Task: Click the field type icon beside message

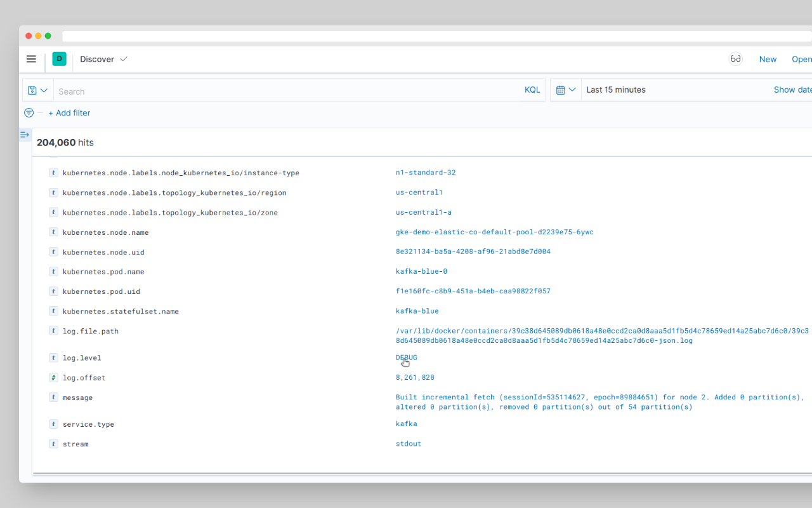Action: tap(53, 397)
